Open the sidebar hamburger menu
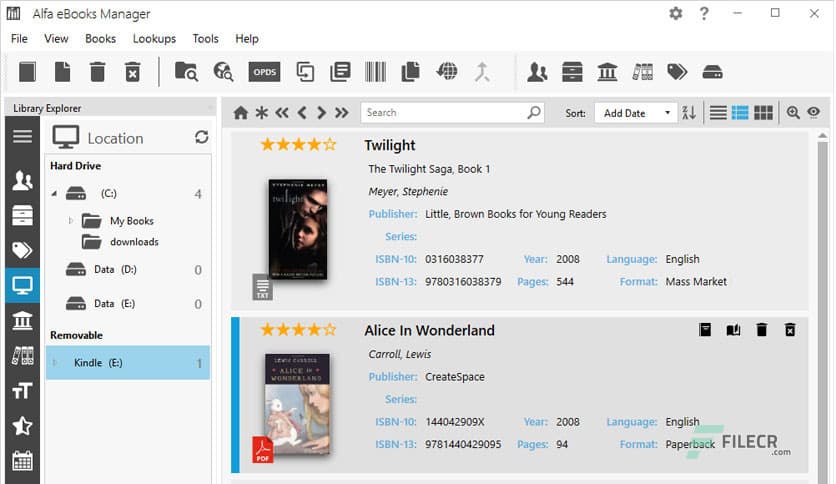This screenshot has width=836, height=484. coord(22,136)
